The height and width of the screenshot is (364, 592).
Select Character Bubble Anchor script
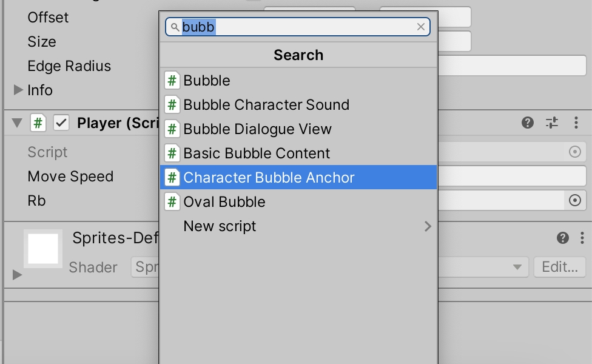(269, 178)
